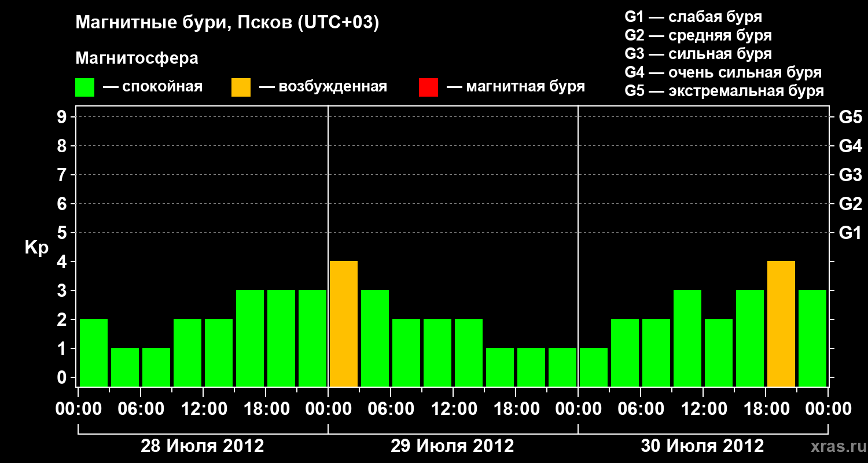Select the first green bar of 28 Июля

(x=94, y=353)
